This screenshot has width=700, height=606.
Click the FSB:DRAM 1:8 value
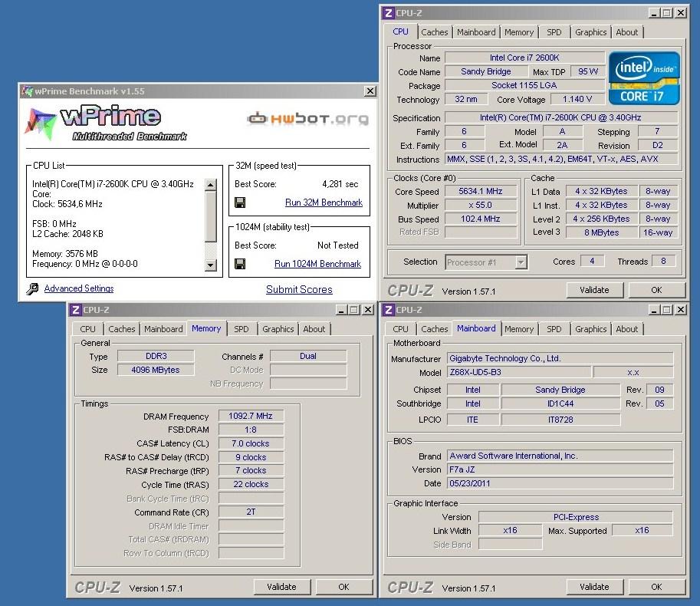251,430
